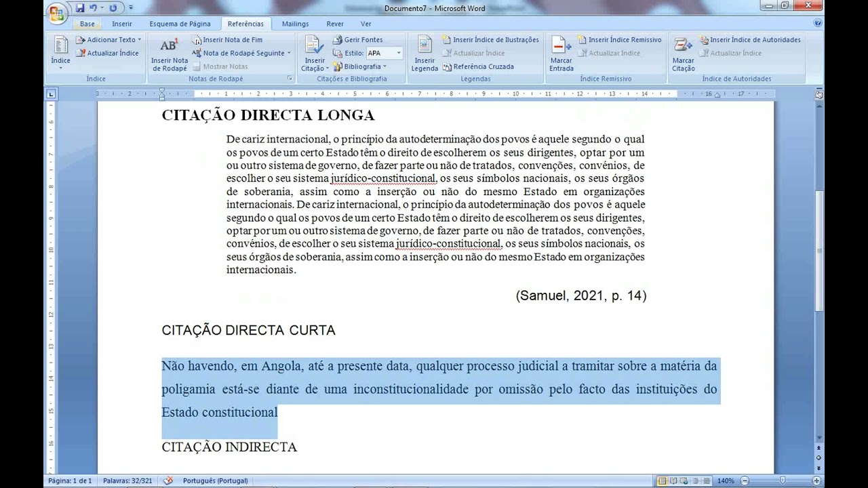The height and width of the screenshot is (488, 868).
Task: Open Adicionar Texto dropdown
Action: [108, 40]
